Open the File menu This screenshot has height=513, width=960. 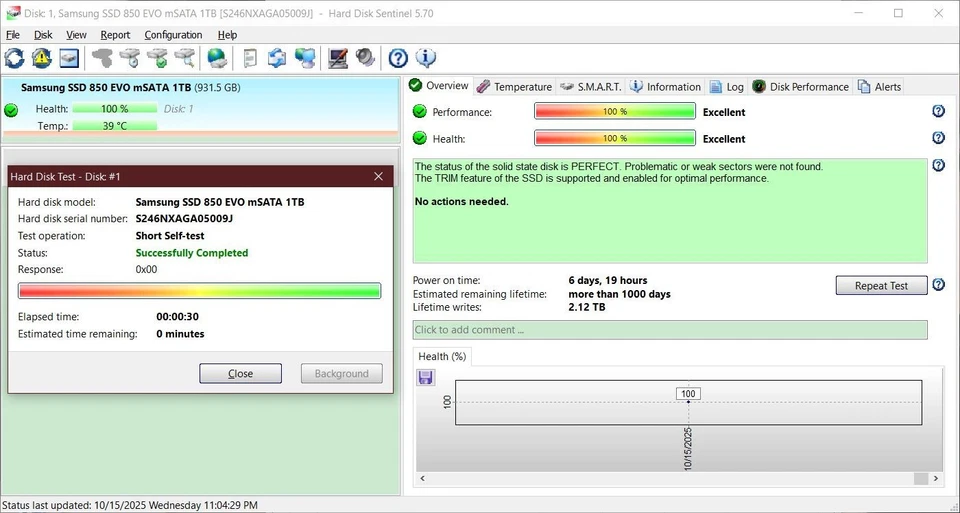tap(12, 35)
